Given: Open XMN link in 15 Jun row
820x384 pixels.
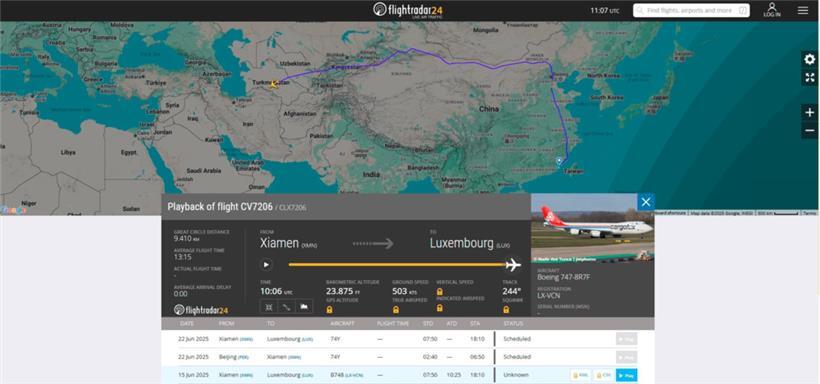Looking at the screenshot, I should coord(246,375).
